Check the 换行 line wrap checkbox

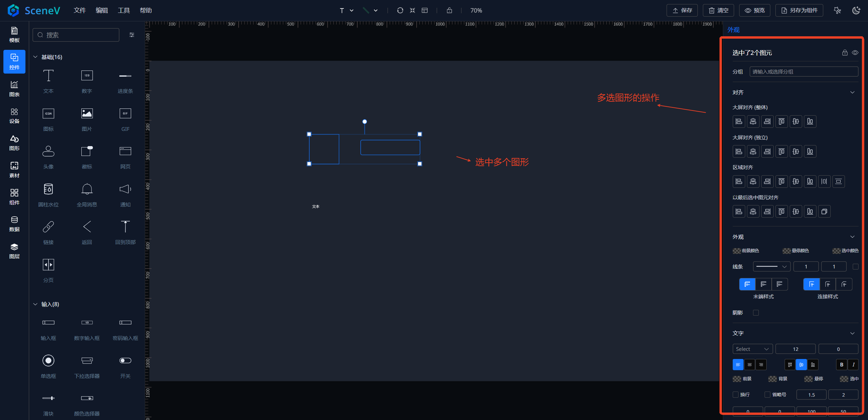[x=735, y=395]
